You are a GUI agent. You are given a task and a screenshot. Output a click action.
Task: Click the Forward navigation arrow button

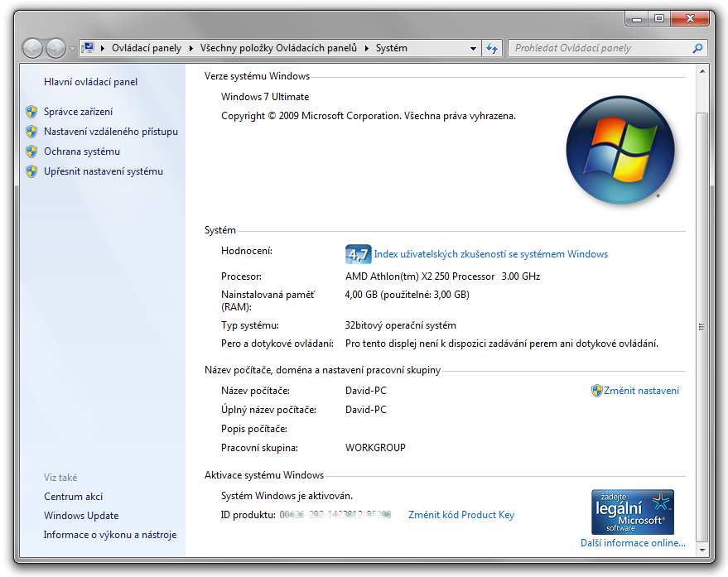(55, 48)
